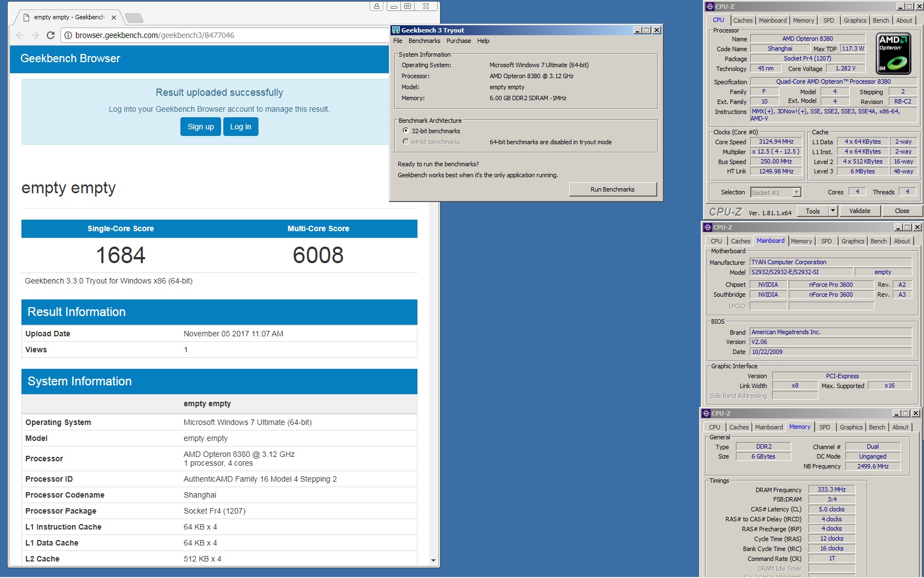Select Caches tab in Memory CPU-Z window
This screenshot has height=578, width=924.
pos(739,427)
